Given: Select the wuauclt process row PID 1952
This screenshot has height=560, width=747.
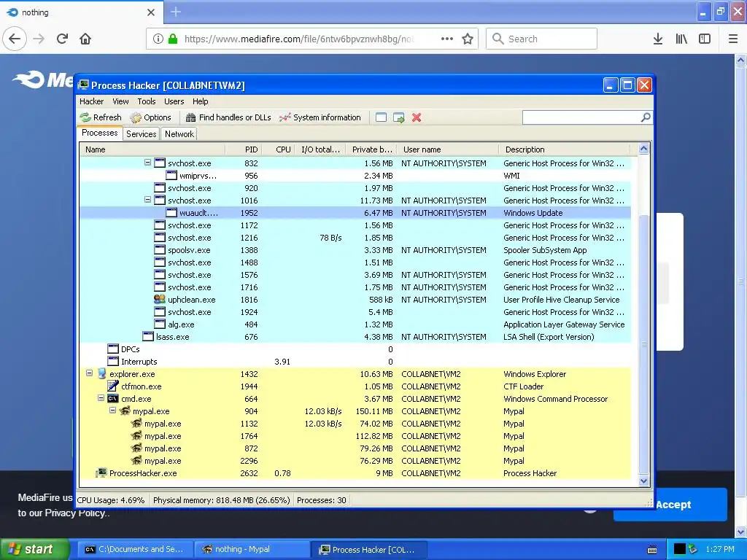Looking at the screenshot, I should (355, 213).
